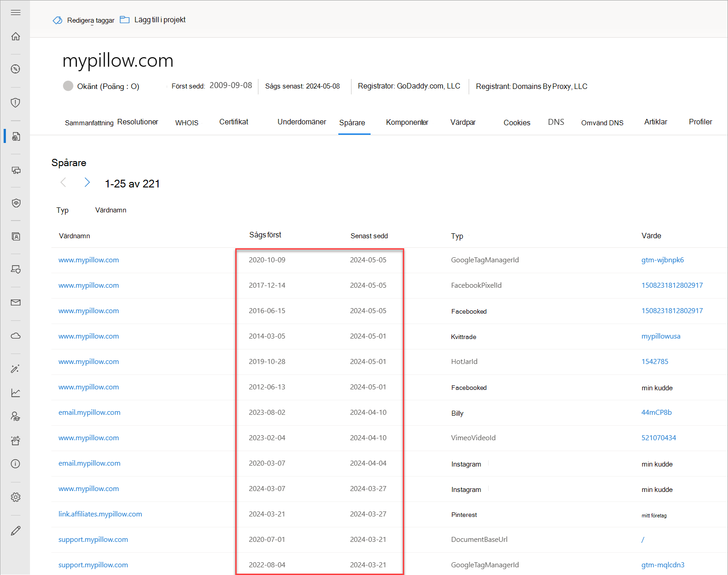Viewport: 728px width, 575px height.
Task: Switch to the Värdpar tab
Action: (463, 122)
